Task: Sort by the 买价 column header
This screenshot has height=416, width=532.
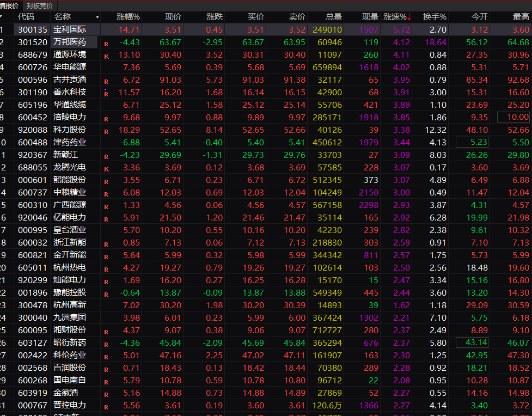Action: (x=256, y=17)
